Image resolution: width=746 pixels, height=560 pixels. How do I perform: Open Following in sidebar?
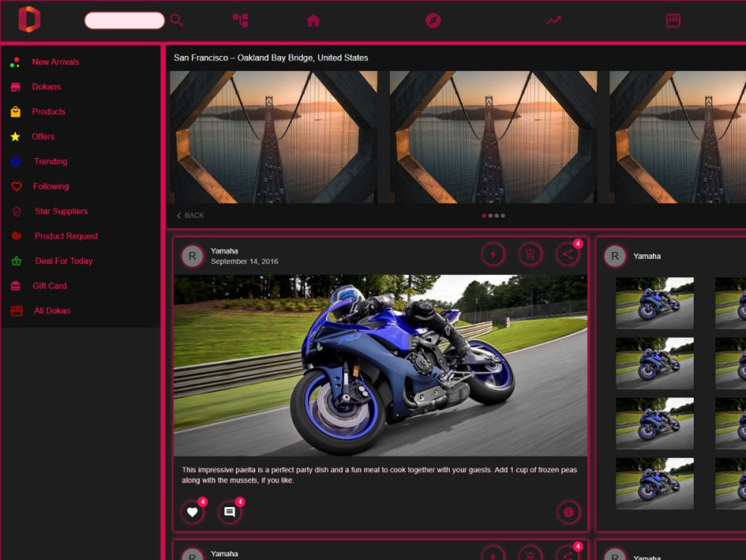coord(51,186)
